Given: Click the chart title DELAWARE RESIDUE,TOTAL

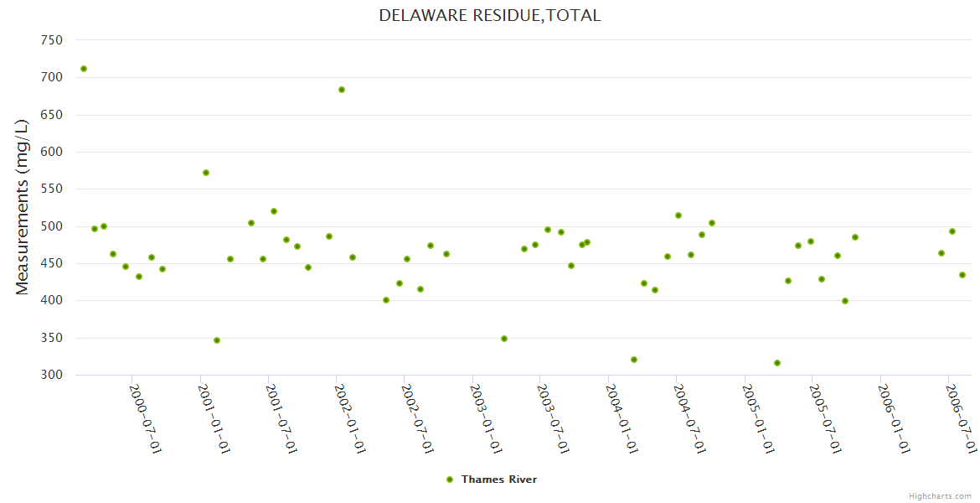Looking at the screenshot, I should coord(489,15).
